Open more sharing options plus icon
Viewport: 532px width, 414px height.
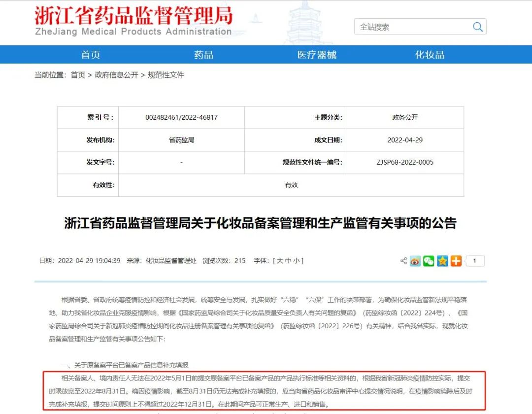(456, 261)
